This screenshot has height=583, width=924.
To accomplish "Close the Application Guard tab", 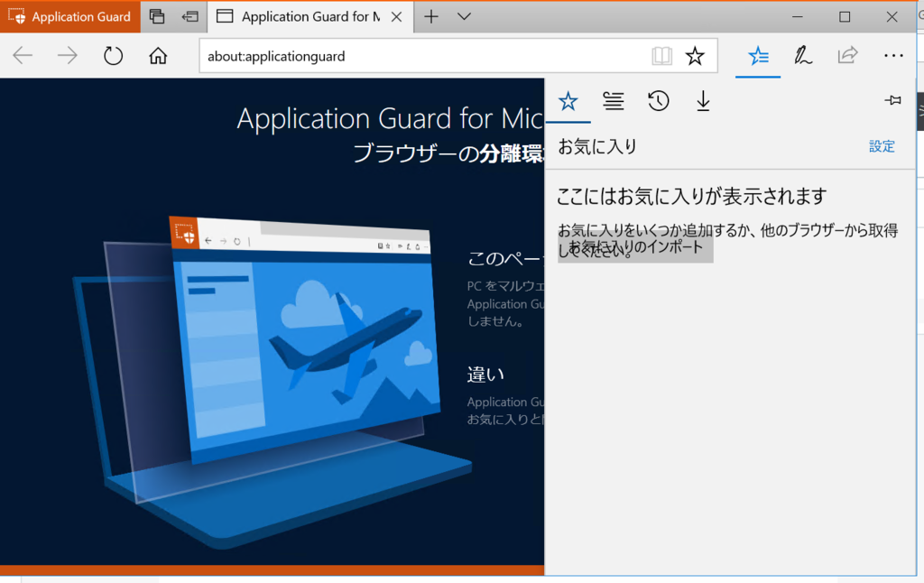I will (x=397, y=16).
